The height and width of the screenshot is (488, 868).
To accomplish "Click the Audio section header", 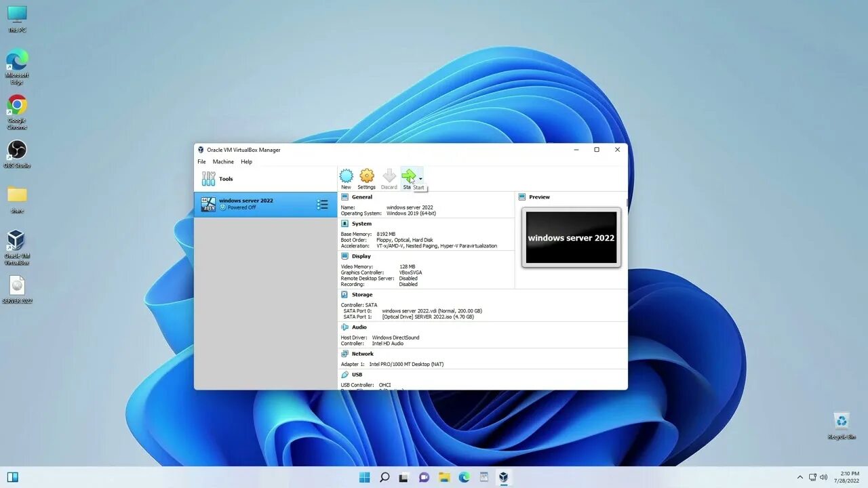I will [359, 327].
